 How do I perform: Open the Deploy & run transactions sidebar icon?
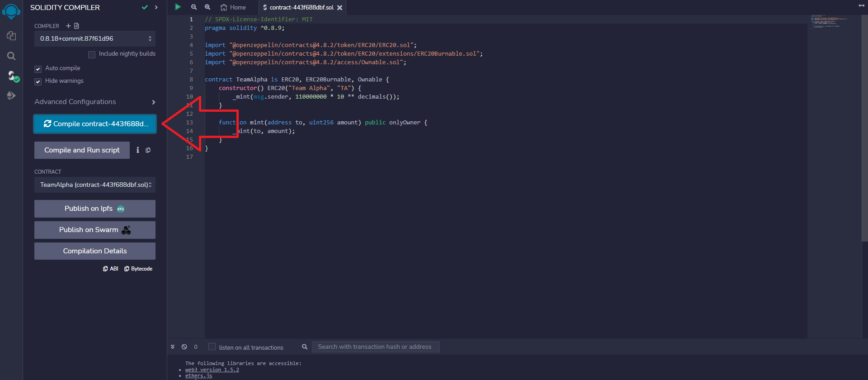tap(11, 95)
